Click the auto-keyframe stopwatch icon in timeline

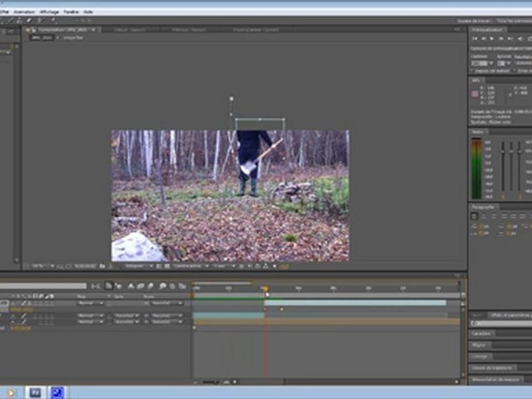pyautogui.click(x=172, y=287)
